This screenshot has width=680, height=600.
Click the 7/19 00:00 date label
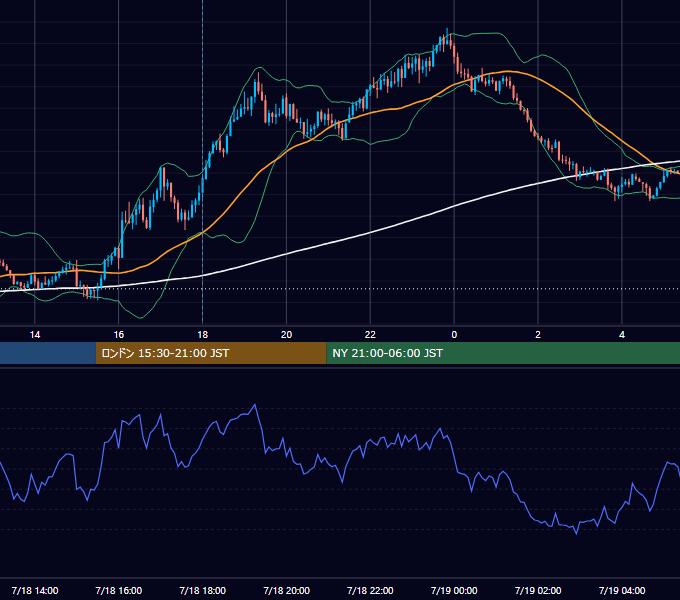pyautogui.click(x=454, y=590)
